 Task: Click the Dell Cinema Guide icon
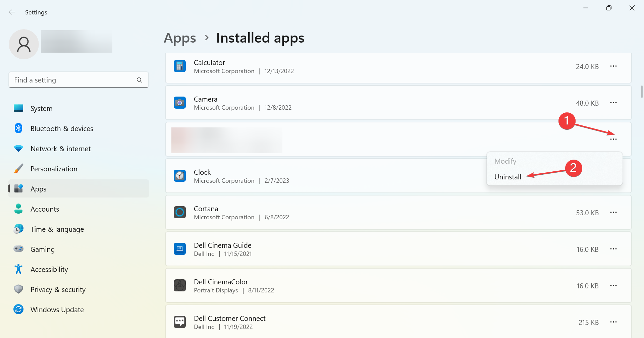(x=180, y=249)
